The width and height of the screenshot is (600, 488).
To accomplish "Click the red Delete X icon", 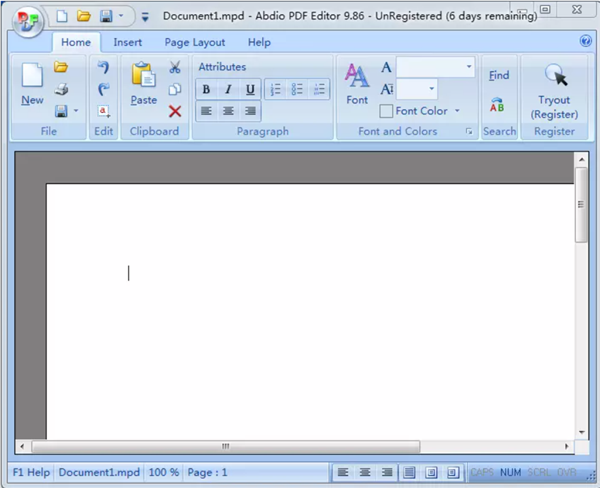I will pyautogui.click(x=175, y=111).
